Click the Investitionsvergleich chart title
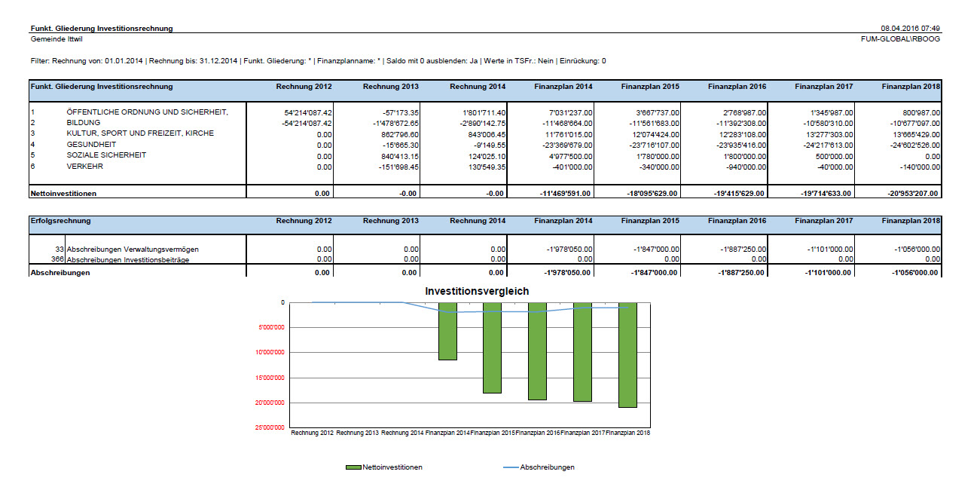This screenshot has width=980, height=493. coord(477,291)
